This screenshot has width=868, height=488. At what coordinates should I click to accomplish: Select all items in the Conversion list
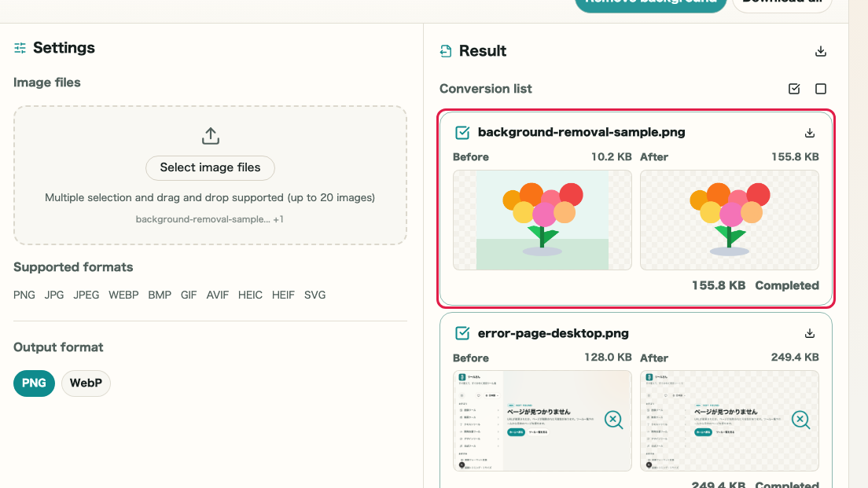point(794,89)
